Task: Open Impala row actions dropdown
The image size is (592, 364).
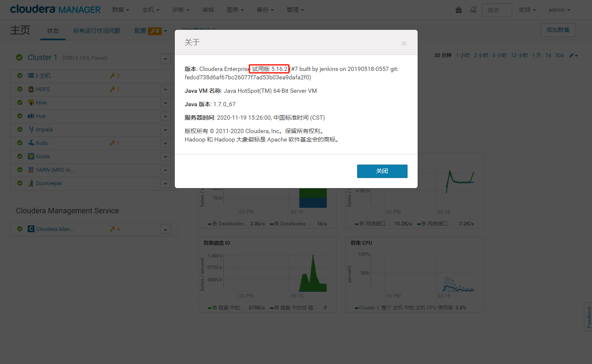Action: coord(166,130)
